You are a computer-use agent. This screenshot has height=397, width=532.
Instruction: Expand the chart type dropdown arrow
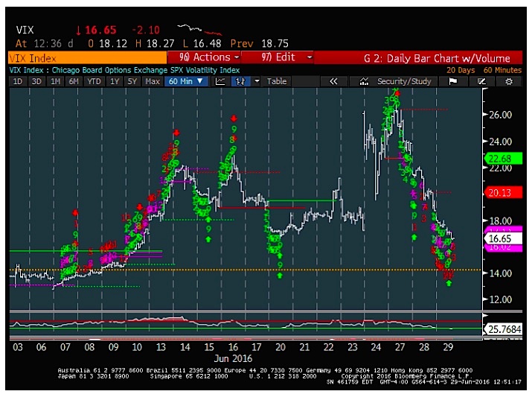(257, 81)
